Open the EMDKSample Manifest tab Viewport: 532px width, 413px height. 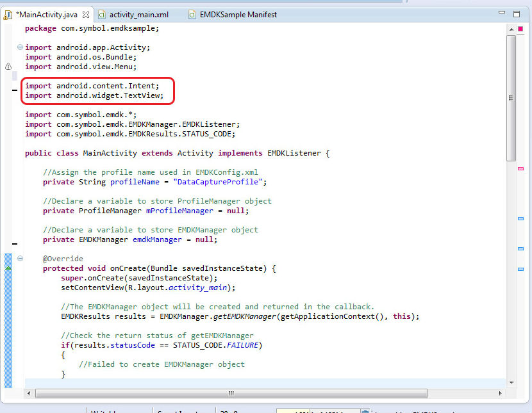click(x=238, y=14)
